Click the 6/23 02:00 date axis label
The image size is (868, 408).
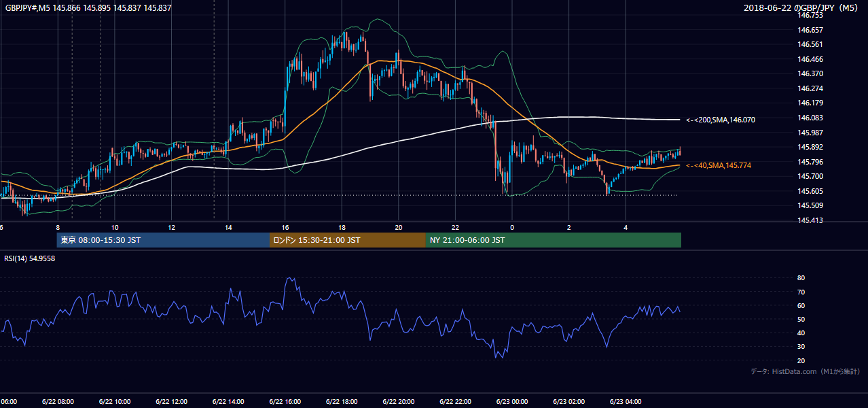[x=569, y=401]
